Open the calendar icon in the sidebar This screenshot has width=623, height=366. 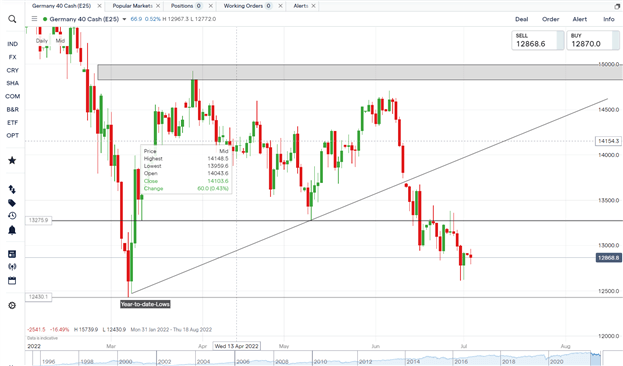pos(12,281)
